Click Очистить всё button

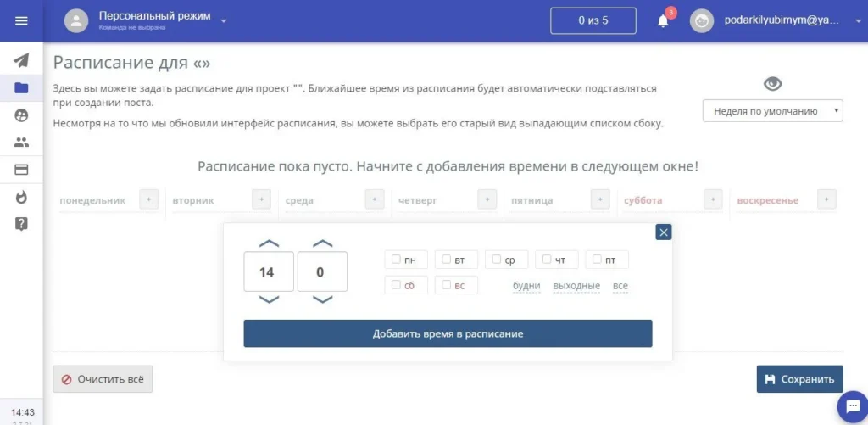(x=103, y=379)
